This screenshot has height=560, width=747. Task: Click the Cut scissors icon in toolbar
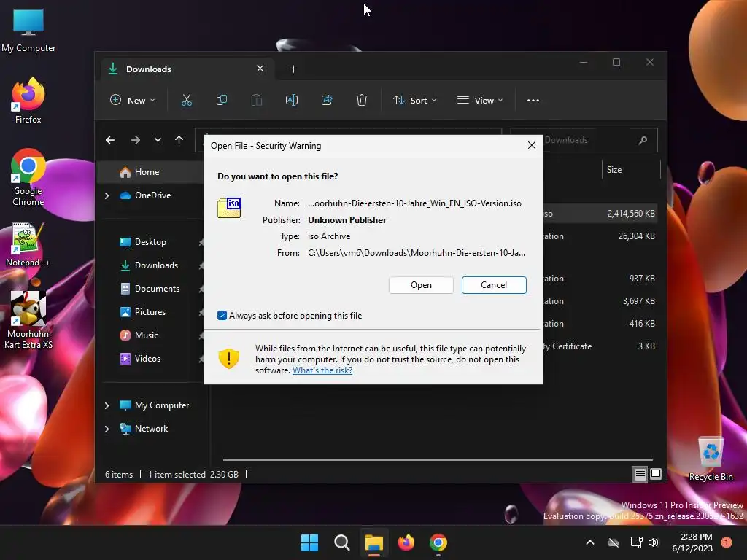click(x=186, y=101)
